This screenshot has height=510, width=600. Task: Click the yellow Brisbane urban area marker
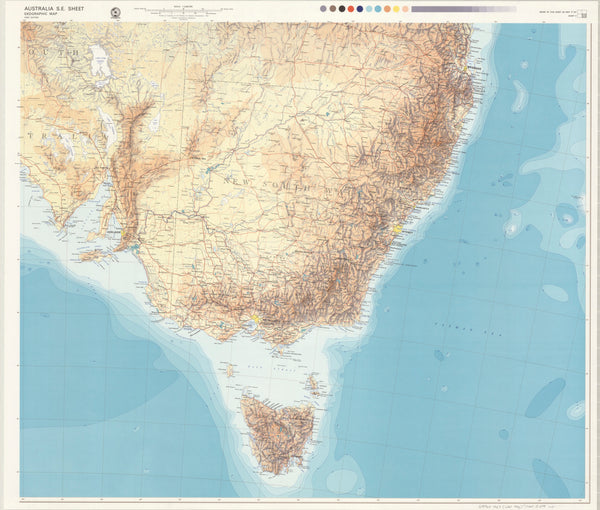point(467,71)
